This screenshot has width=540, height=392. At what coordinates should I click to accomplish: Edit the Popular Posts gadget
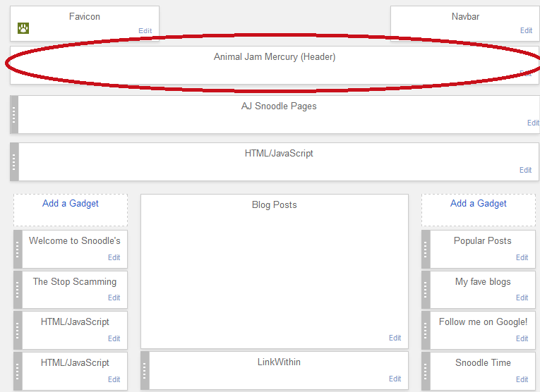click(522, 257)
